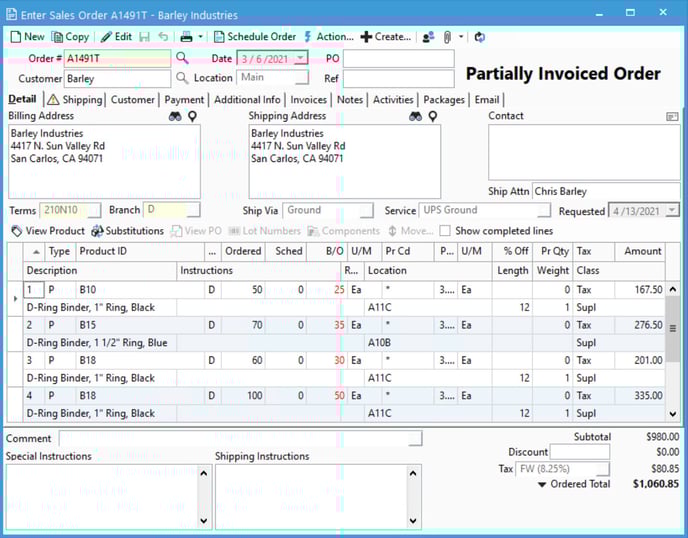Open the Invoices tab

pyautogui.click(x=308, y=100)
